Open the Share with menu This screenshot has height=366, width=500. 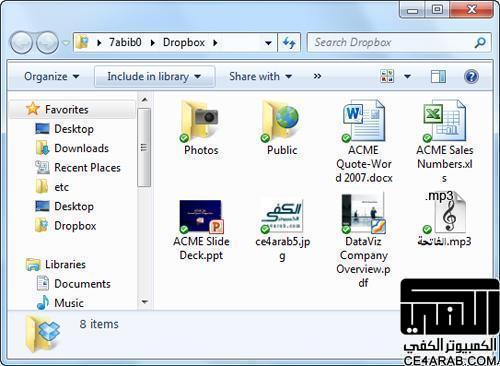(x=260, y=77)
